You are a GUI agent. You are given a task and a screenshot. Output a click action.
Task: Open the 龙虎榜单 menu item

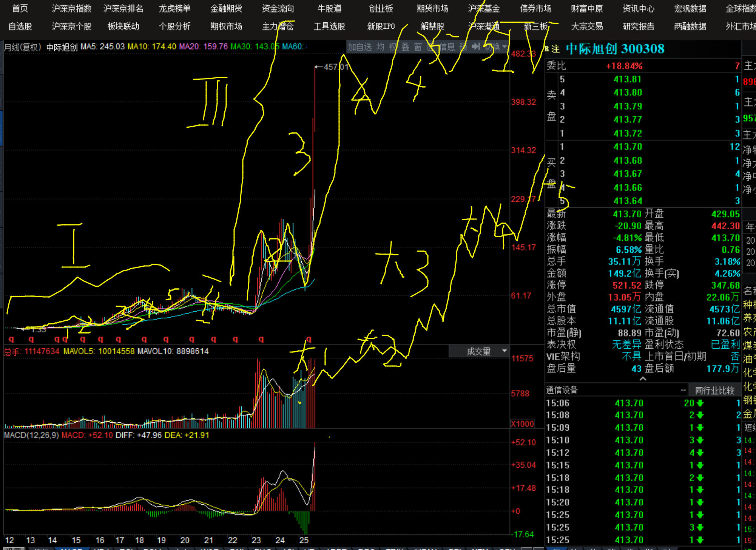pos(174,8)
